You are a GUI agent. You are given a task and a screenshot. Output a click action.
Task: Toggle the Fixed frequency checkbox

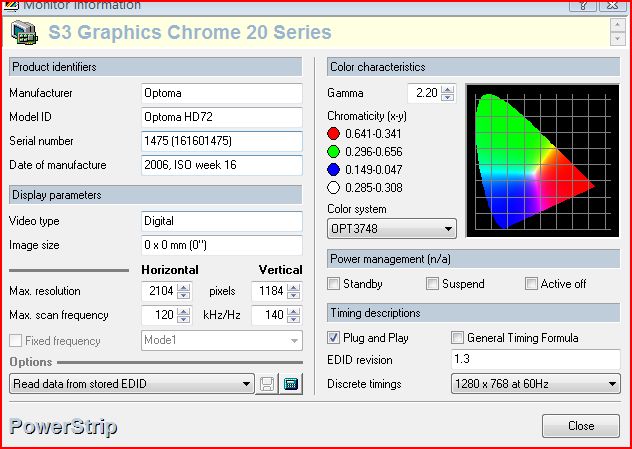[x=15, y=341]
